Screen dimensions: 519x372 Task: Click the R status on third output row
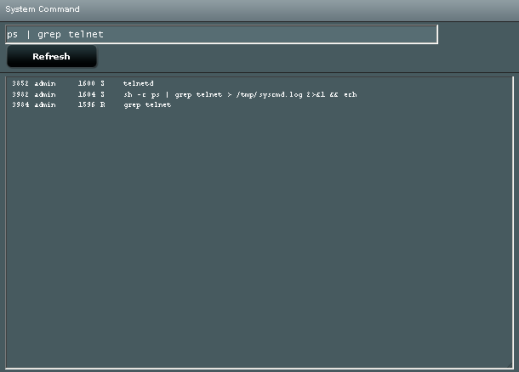click(103, 105)
